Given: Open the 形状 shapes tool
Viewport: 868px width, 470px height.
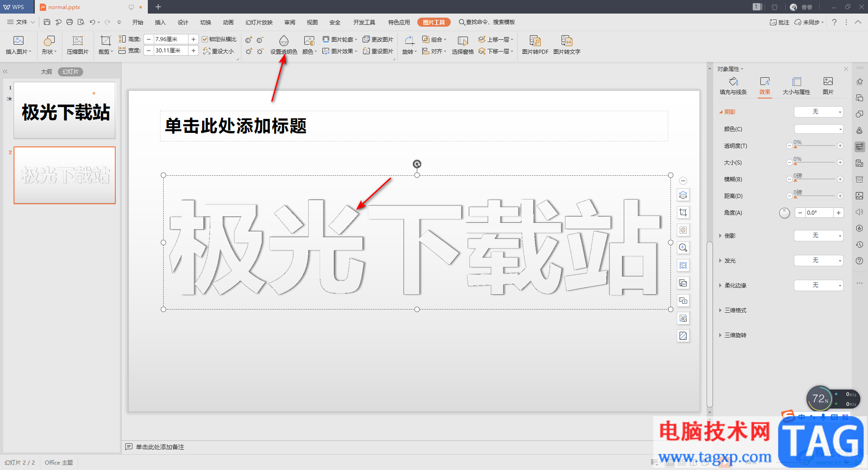Looking at the screenshot, I should [49, 45].
